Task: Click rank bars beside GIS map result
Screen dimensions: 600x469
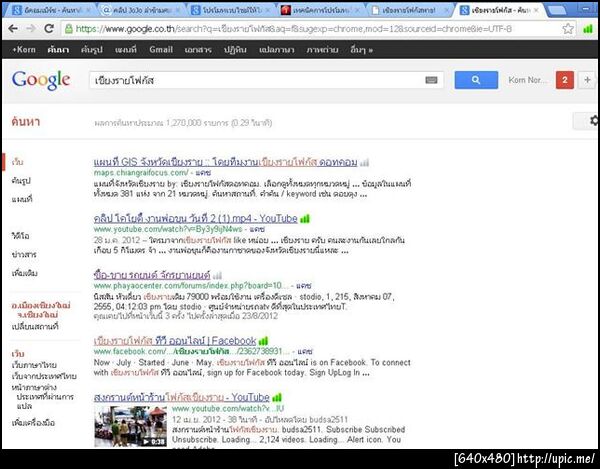Action: coord(365,163)
